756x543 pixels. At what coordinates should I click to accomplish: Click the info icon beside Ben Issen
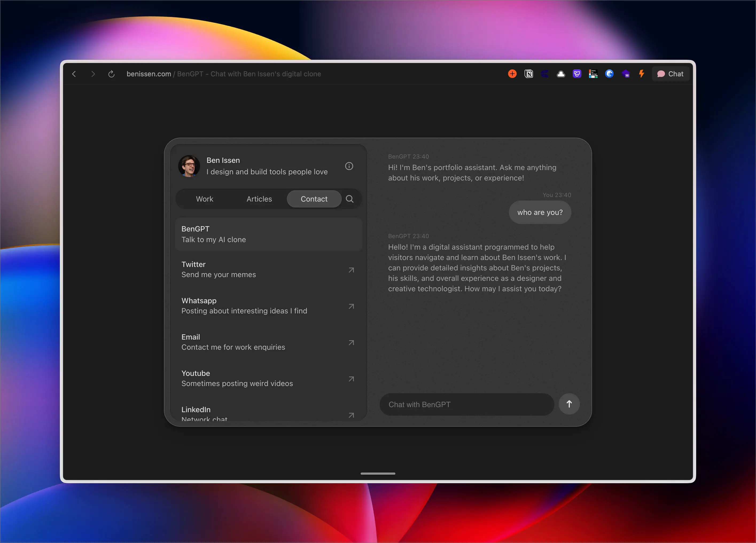(349, 166)
